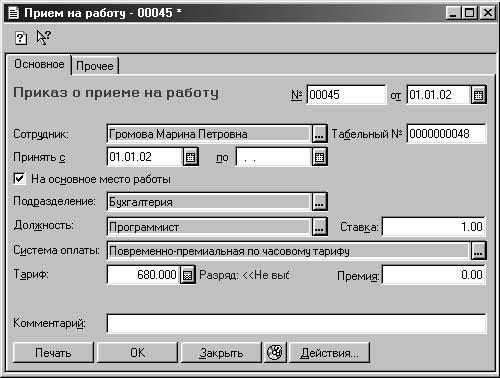Close the Прием на работу window
The width and height of the screenshot is (500, 378).
[488, 13]
